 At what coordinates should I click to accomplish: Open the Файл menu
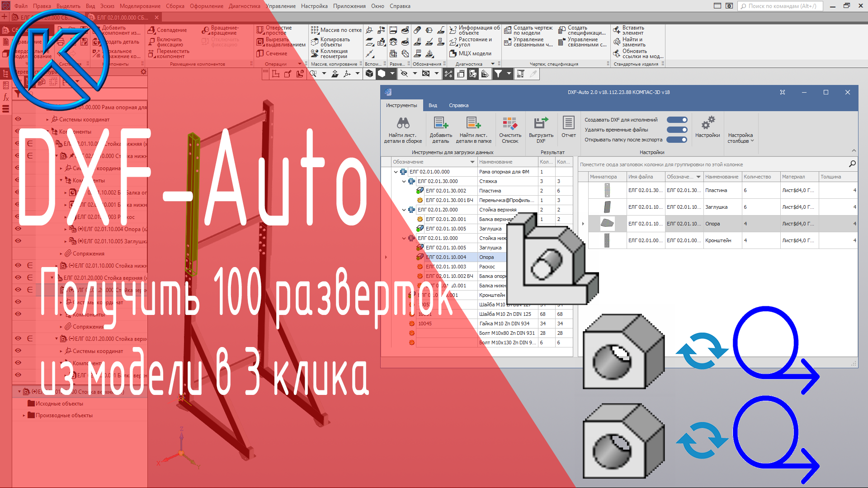(x=21, y=6)
